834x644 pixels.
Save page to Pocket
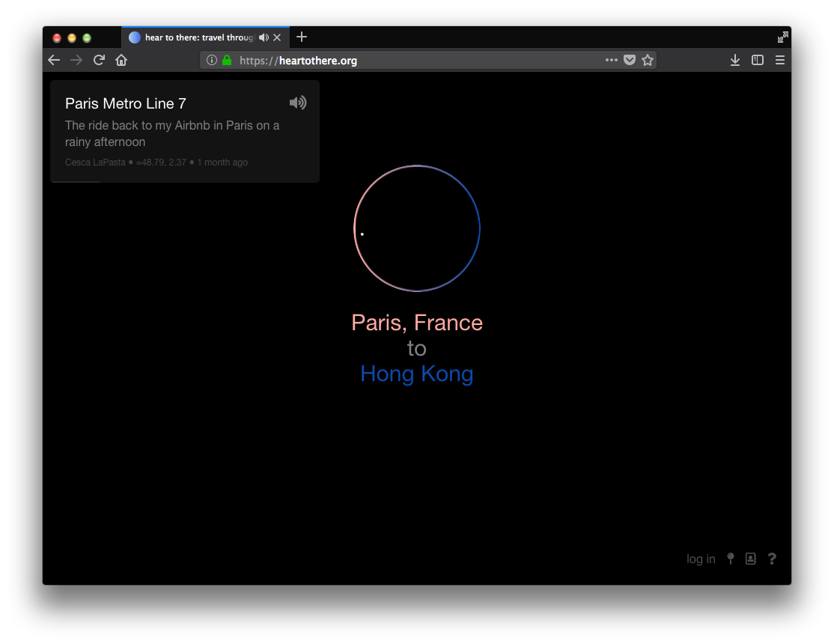pos(630,60)
